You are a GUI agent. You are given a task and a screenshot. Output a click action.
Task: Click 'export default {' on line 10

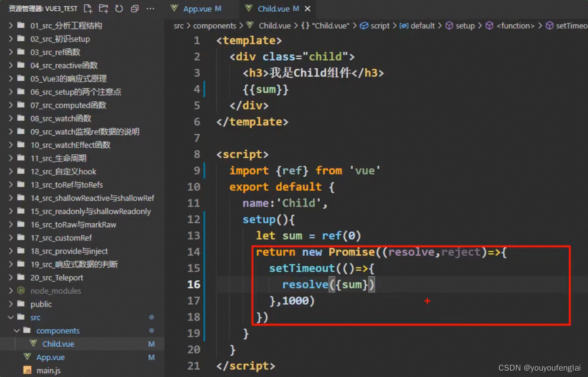(282, 187)
